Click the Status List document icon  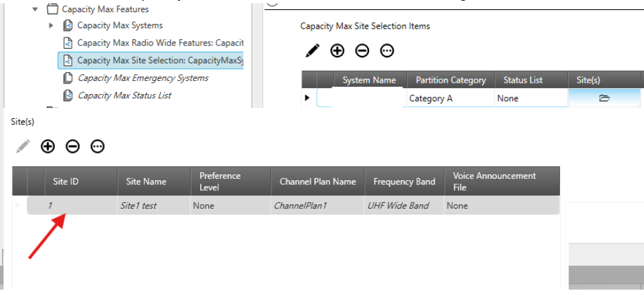coord(67,95)
